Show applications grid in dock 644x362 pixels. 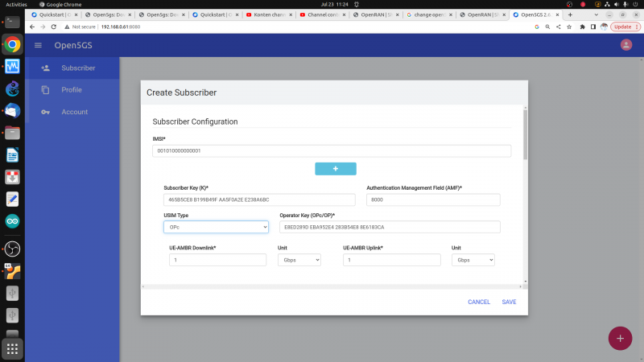(12, 348)
